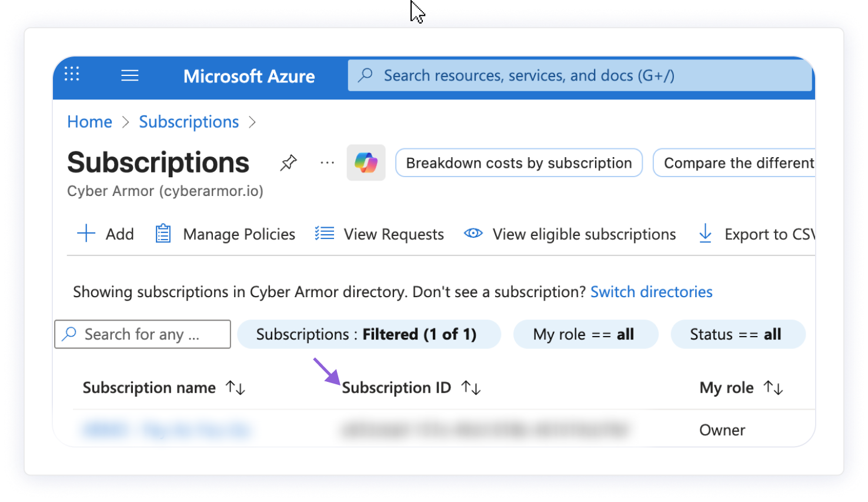Viewport: 868px width, 502px height.
Task: Click the plus icon for Add
Action: (x=86, y=233)
